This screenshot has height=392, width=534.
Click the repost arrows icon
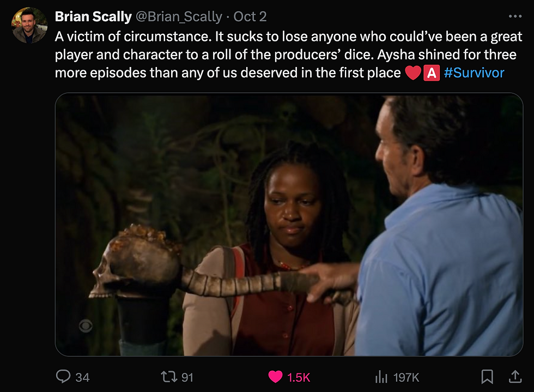(x=167, y=377)
